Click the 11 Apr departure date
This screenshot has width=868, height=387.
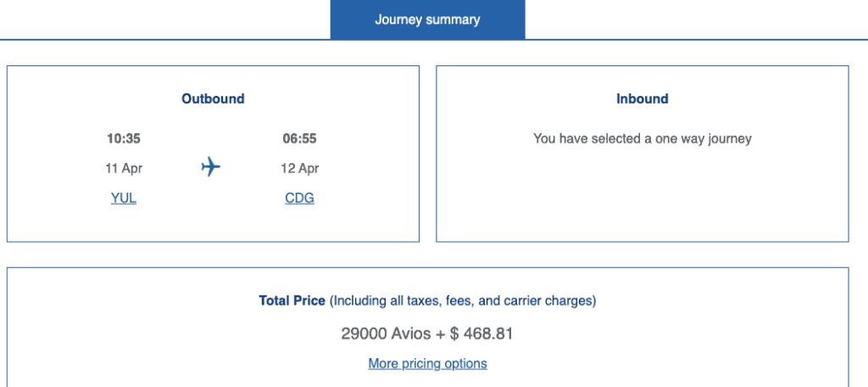(124, 168)
